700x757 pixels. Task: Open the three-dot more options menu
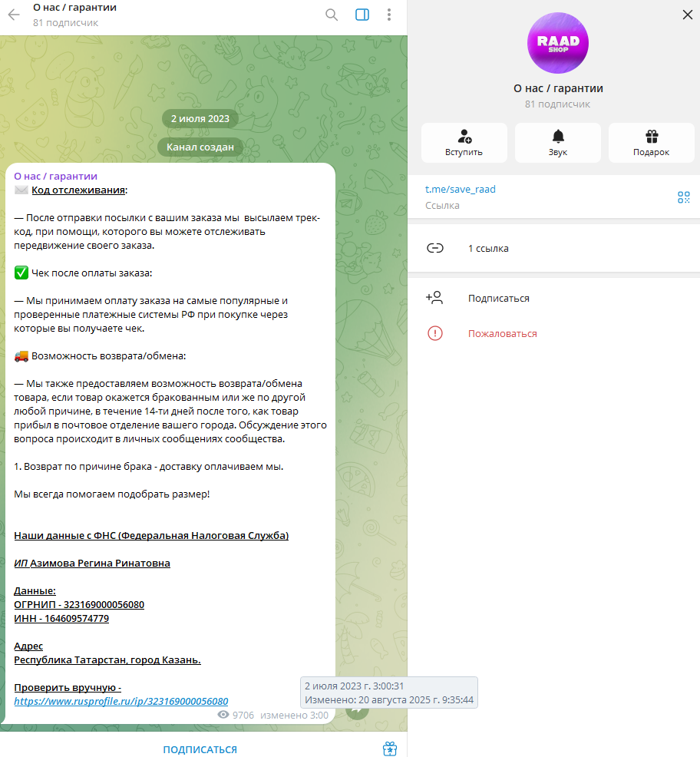[x=388, y=15]
